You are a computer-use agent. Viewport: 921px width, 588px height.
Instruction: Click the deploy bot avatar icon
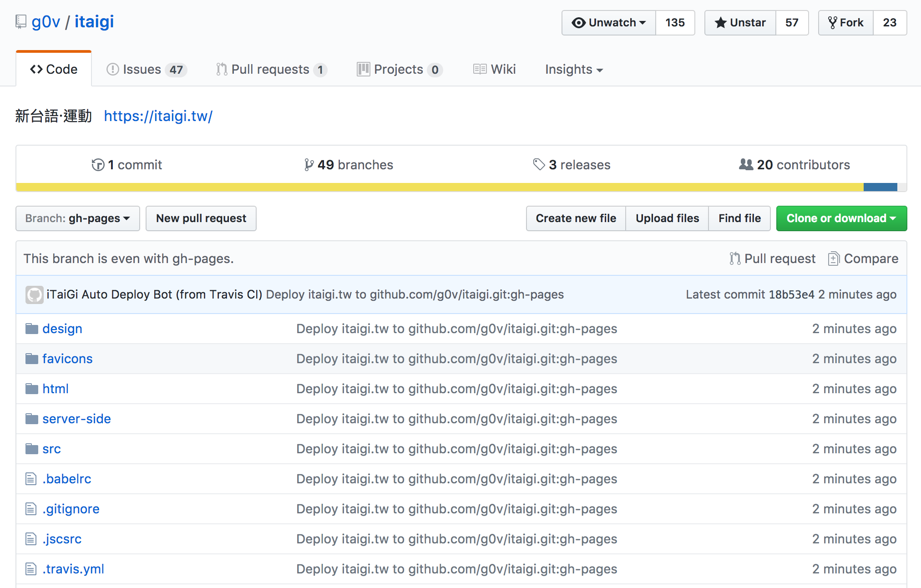34,295
